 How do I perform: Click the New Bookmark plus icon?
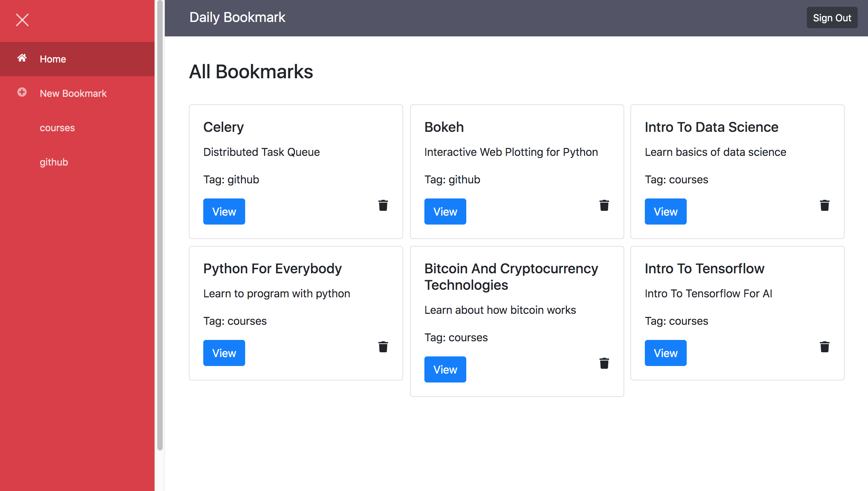tap(22, 92)
